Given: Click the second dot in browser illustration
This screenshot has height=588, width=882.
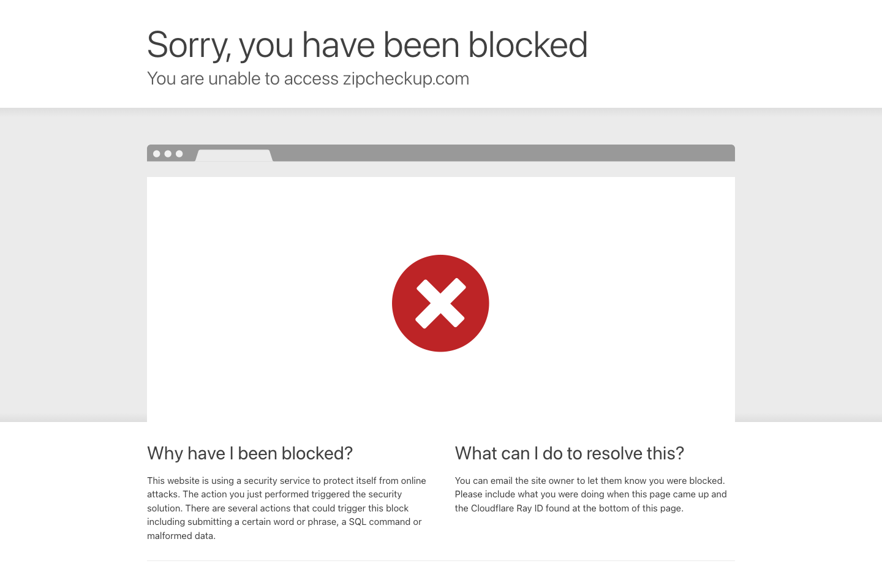Looking at the screenshot, I should click(168, 154).
